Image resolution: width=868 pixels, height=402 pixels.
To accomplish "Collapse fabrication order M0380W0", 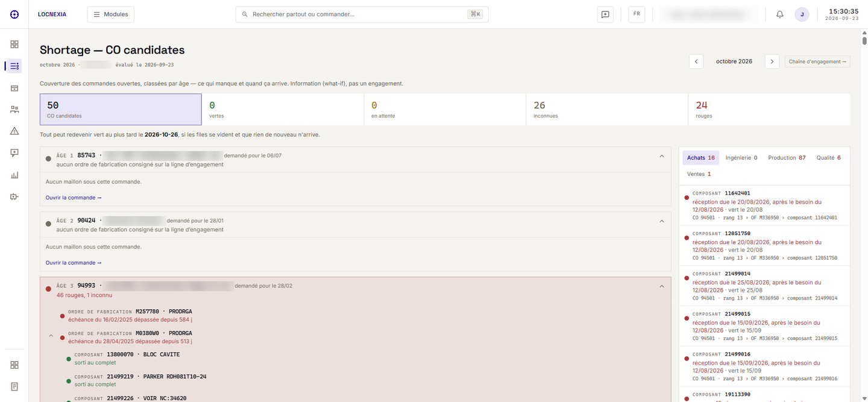I will (51, 336).
